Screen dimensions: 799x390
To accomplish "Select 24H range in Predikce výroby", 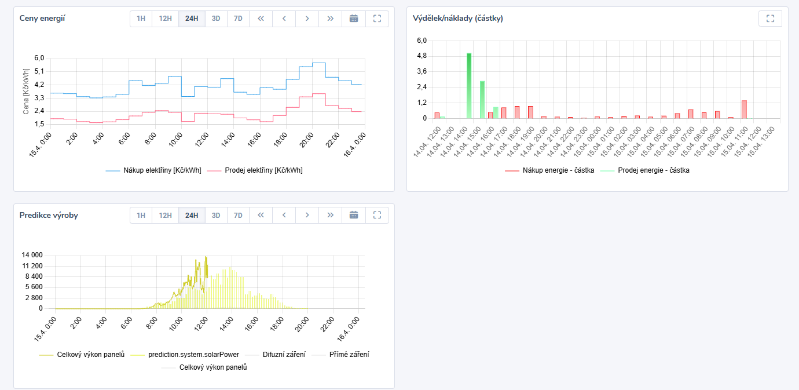I will point(192,215).
